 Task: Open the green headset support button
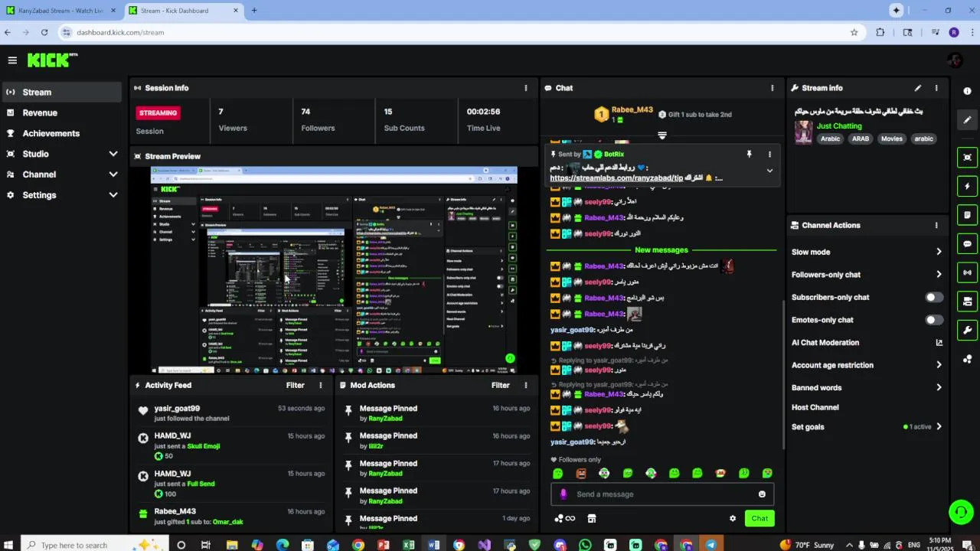pyautogui.click(x=961, y=512)
